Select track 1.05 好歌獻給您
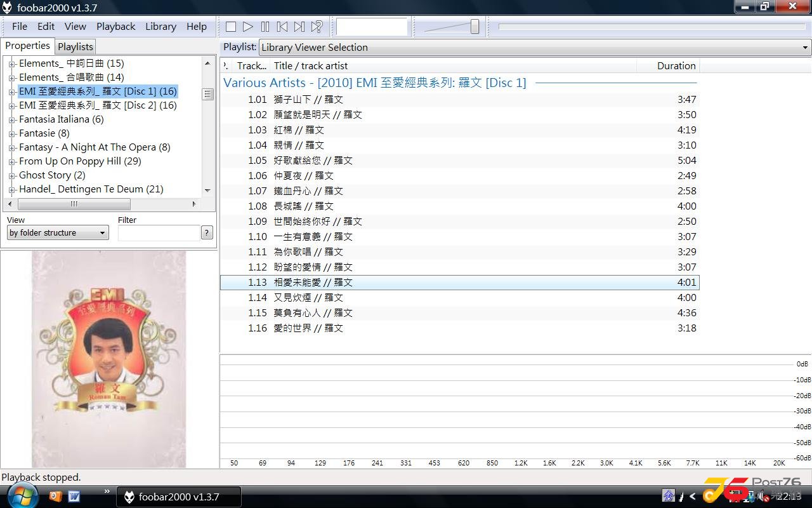This screenshot has width=812, height=508. click(x=459, y=161)
